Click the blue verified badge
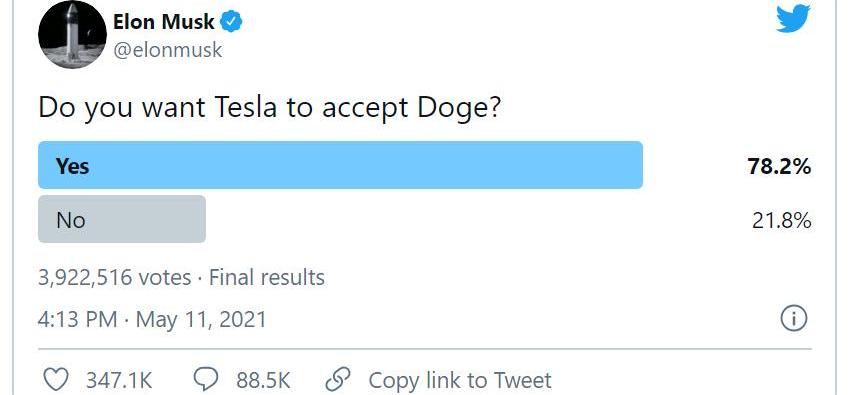 click(233, 22)
